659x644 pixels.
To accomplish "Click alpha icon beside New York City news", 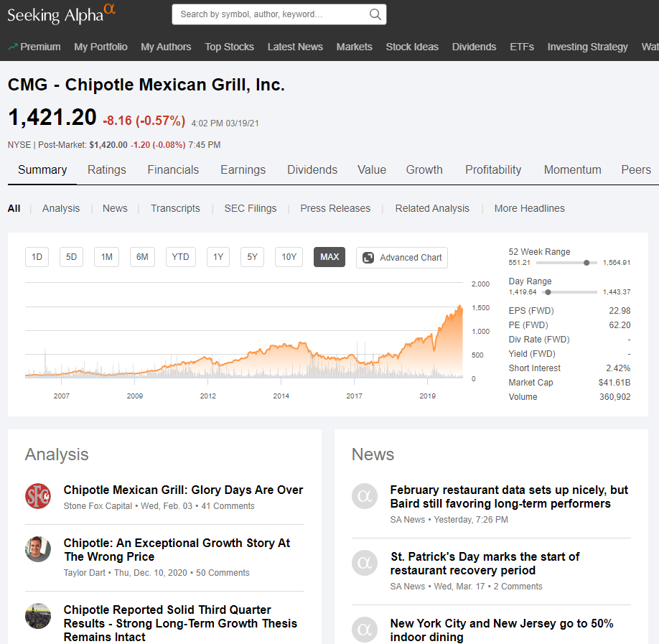I will click(365, 630).
